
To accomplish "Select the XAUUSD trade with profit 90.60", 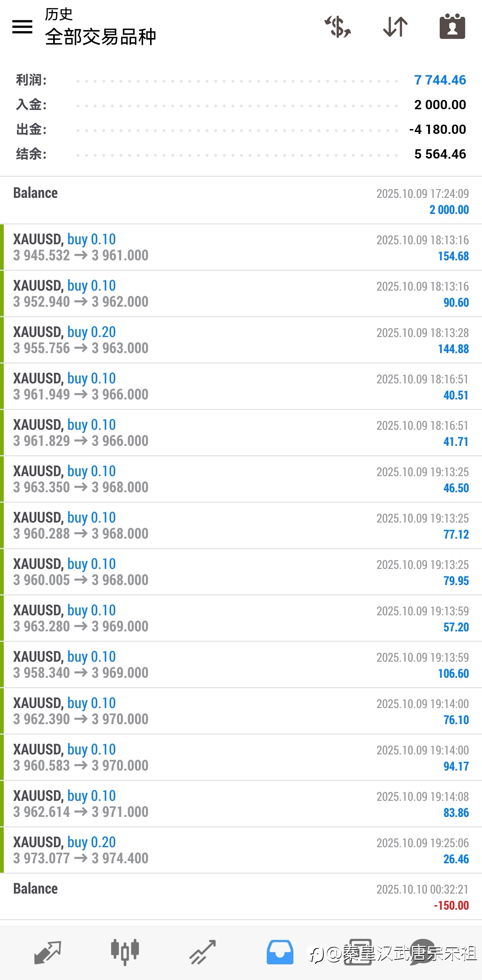I will [x=241, y=294].
